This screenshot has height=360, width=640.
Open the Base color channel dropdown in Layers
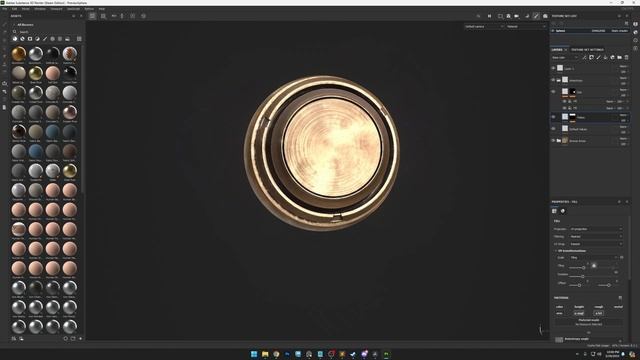[x=565, y=58]
